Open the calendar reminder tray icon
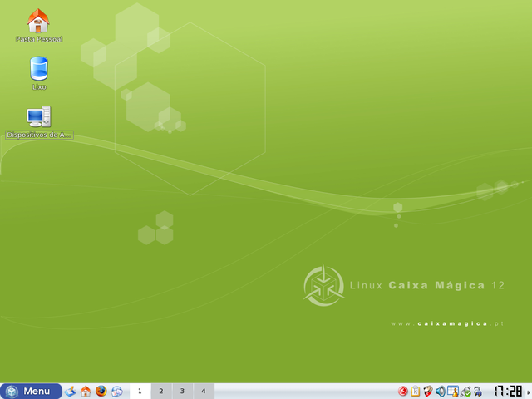 click(453, 392)
